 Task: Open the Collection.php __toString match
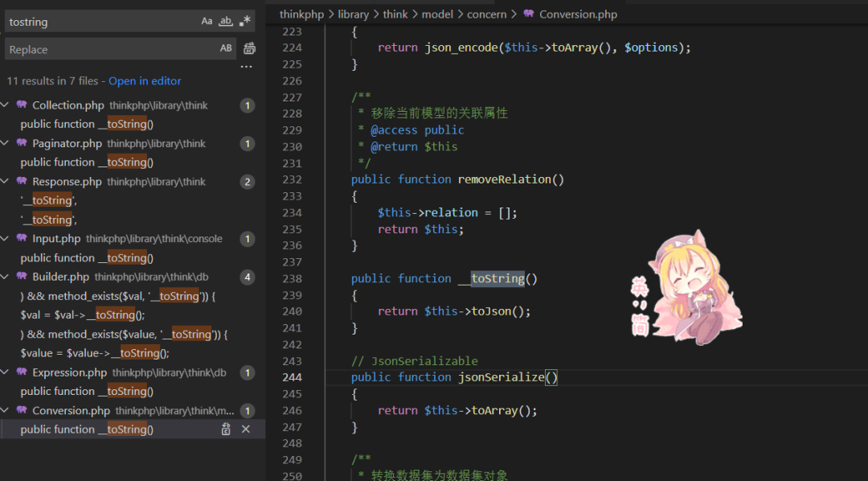pos(87,124)
